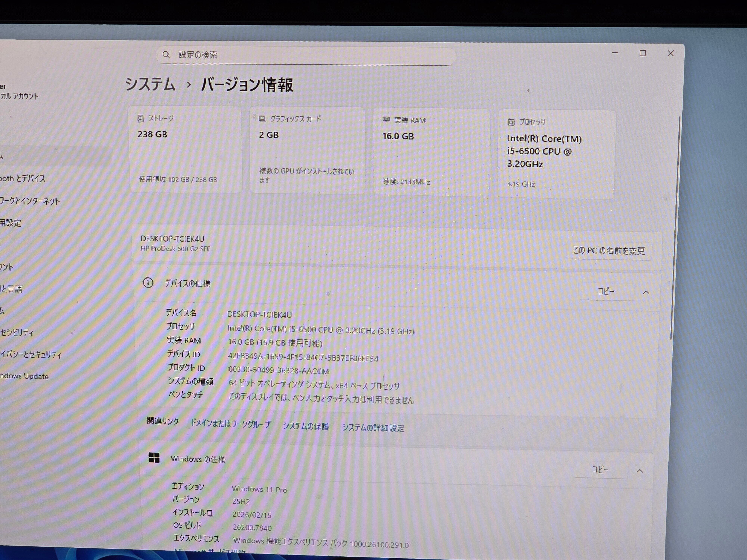Open Windows Update in sidebar
The image size is (747, 560).
coord(24,376)
